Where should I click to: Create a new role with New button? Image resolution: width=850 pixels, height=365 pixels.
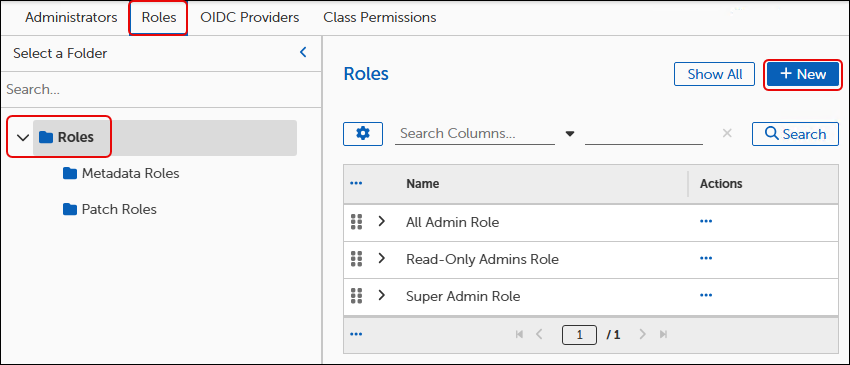pos(803,74)
